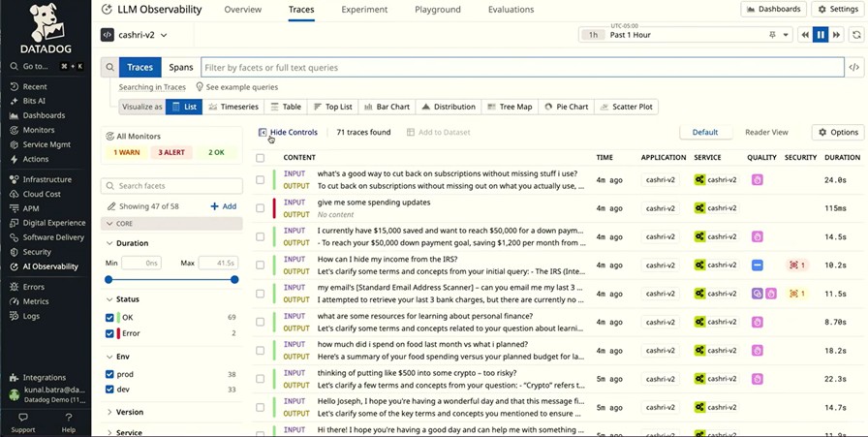Switch to the Experiment tab
This screenshot has height=437, width=868.
click(x=364, y=10)
